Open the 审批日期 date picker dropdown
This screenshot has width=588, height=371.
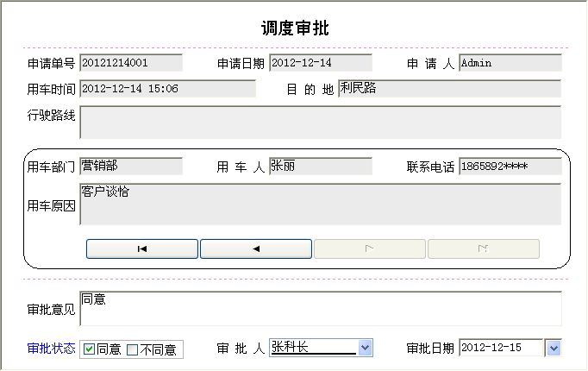(x=554, y=348)
